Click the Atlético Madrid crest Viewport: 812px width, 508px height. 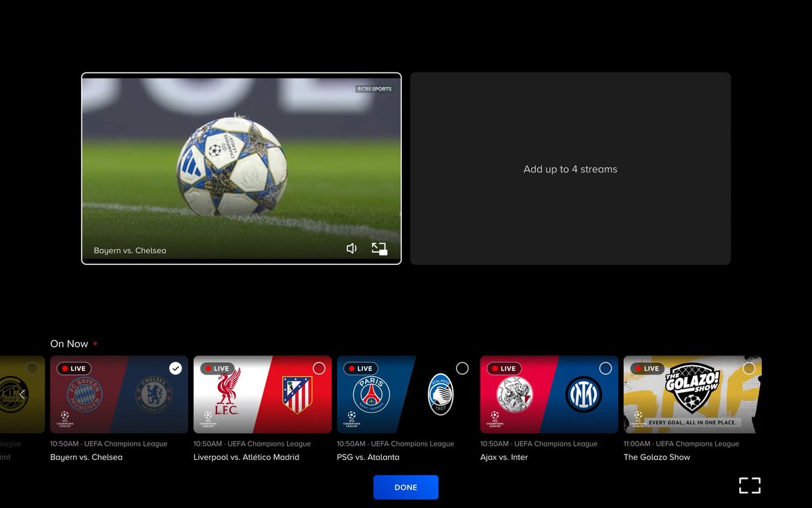click(297, 395)
